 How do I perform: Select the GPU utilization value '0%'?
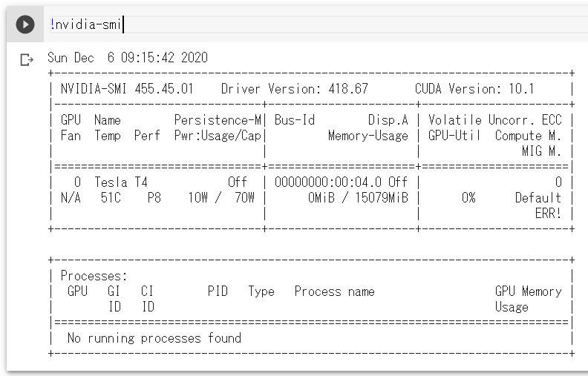pos(468,198)
